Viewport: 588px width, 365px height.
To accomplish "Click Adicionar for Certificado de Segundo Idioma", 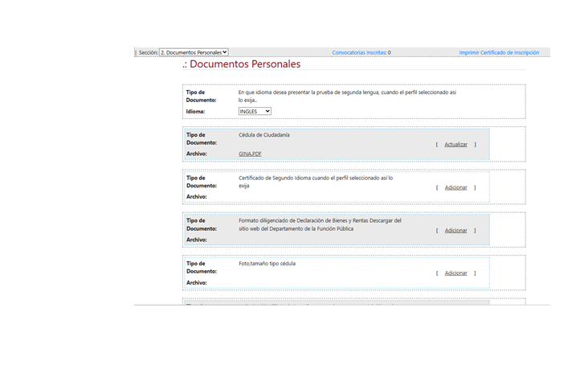I will pyautogui.click(x=455, y=187).
